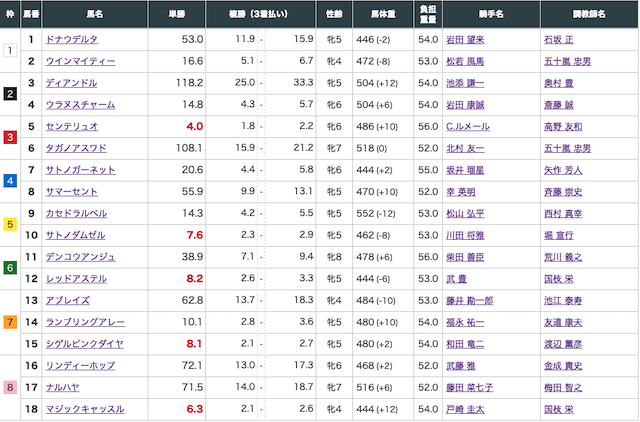Open trainer 梅田 智之 profile
Image resolution: width=640 pixels, height=422 pixels.
pyautogui.click(x=563, y=387)
